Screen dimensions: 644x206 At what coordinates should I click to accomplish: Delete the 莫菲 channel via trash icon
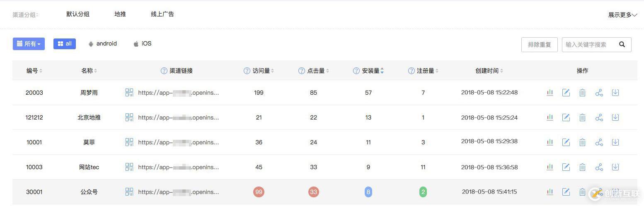click(x=582, y=142)
